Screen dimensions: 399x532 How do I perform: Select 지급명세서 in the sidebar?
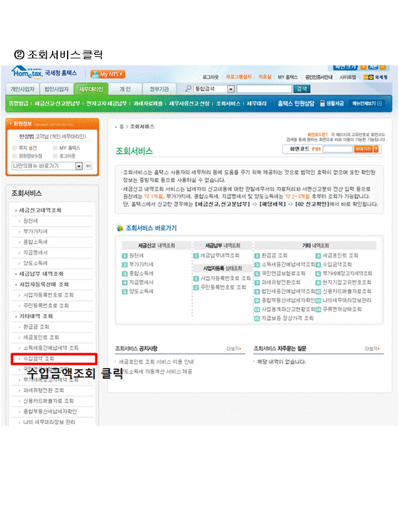click(35, 252)
